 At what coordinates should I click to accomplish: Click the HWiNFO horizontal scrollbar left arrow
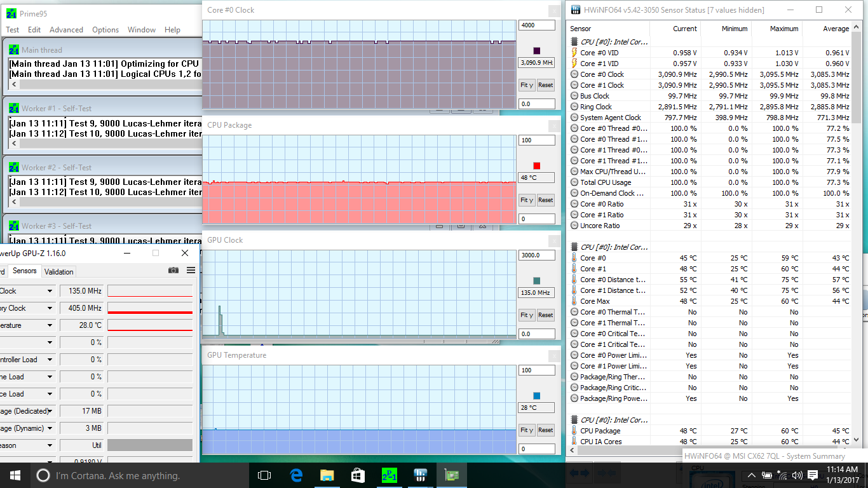pyautogui.click(x=571, y=451)
